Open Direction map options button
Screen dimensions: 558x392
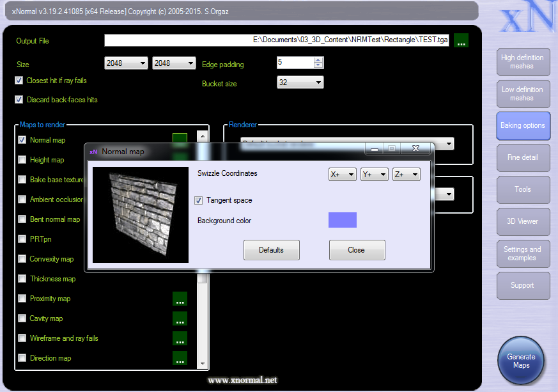coord(180,358)
